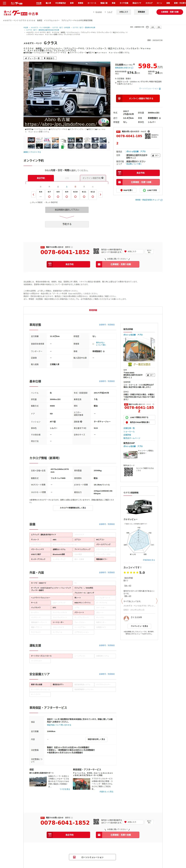Select the 8/10 date slot

pyautogui.click(x=75, y=194)
